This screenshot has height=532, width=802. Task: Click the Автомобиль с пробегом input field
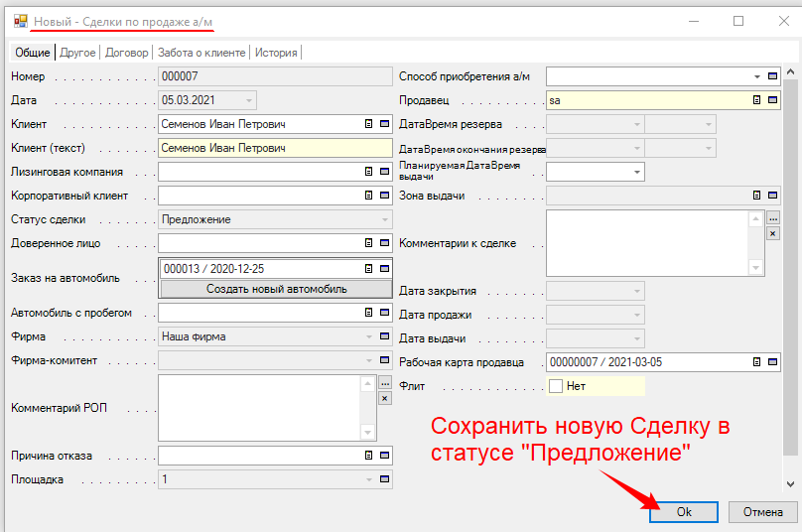click(260, 313)
